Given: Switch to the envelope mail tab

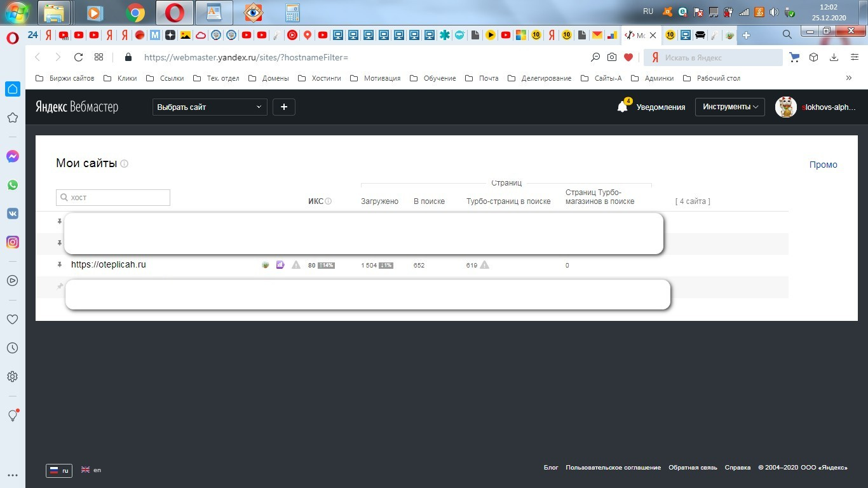Looking at the screenshot, I should [597, 35].
